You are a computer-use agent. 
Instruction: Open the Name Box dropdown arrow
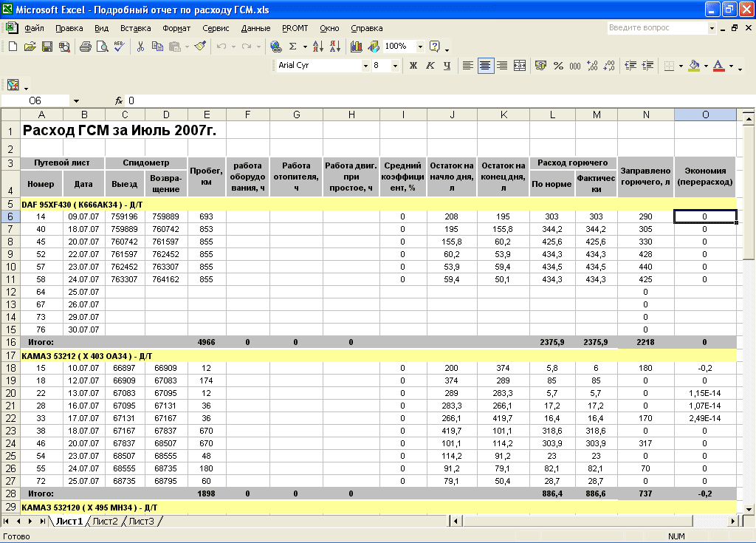coord(76,101)
